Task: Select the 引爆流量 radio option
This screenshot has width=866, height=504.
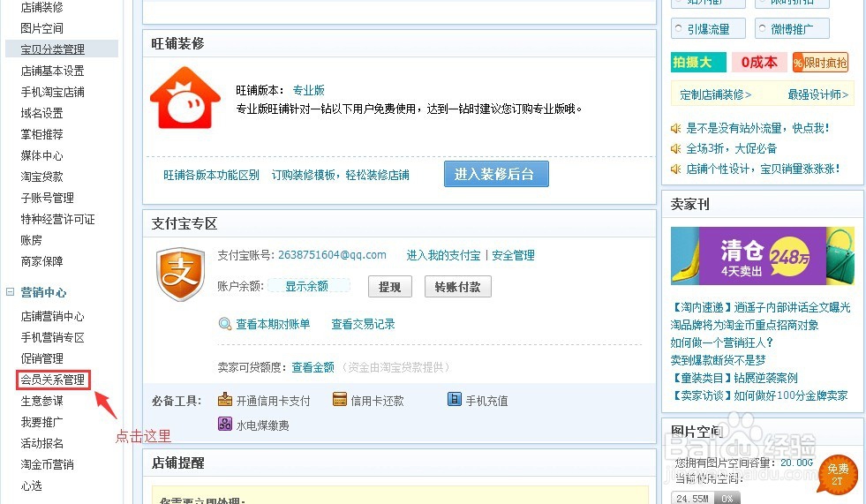Action: tap(679, 28)
